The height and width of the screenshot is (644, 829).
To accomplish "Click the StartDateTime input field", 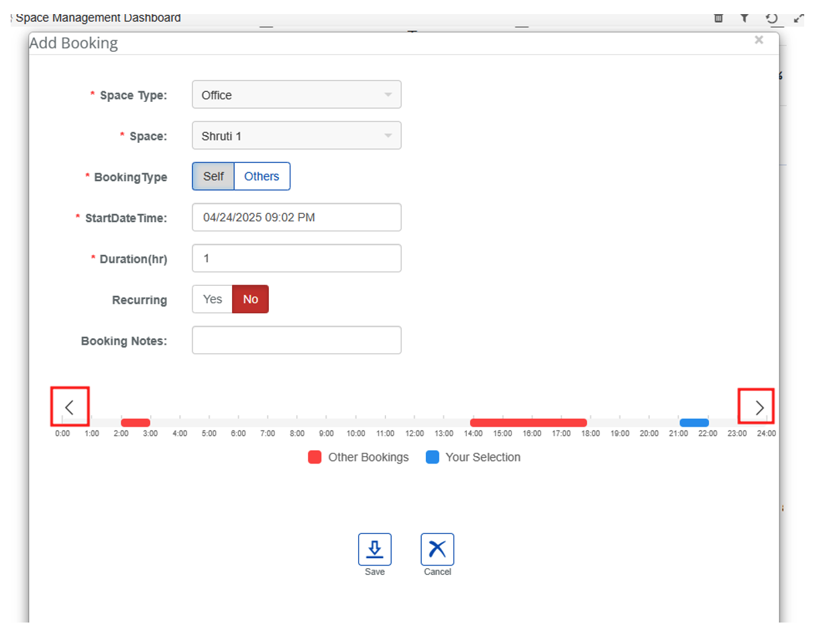I will click(x=296, y=217).
